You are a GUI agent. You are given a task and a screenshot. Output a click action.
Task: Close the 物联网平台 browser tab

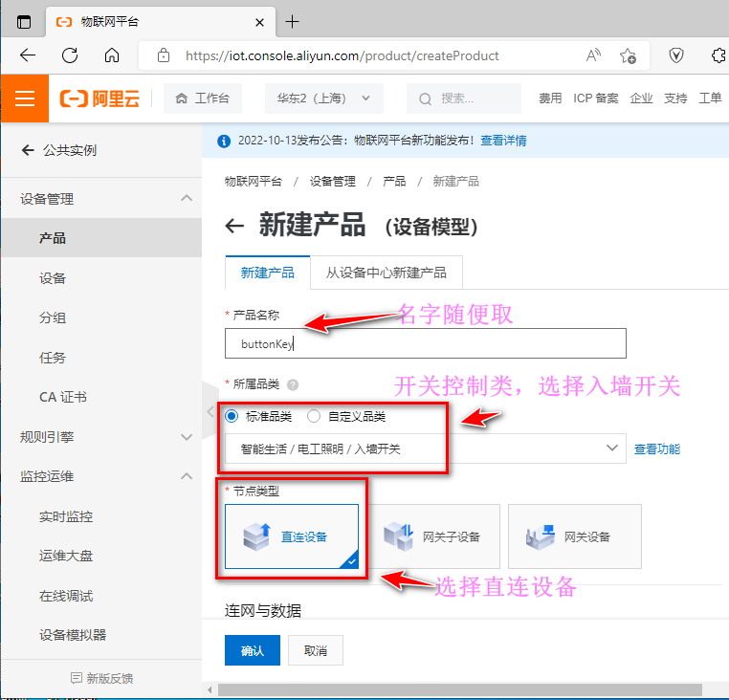[x=259, y=22]
